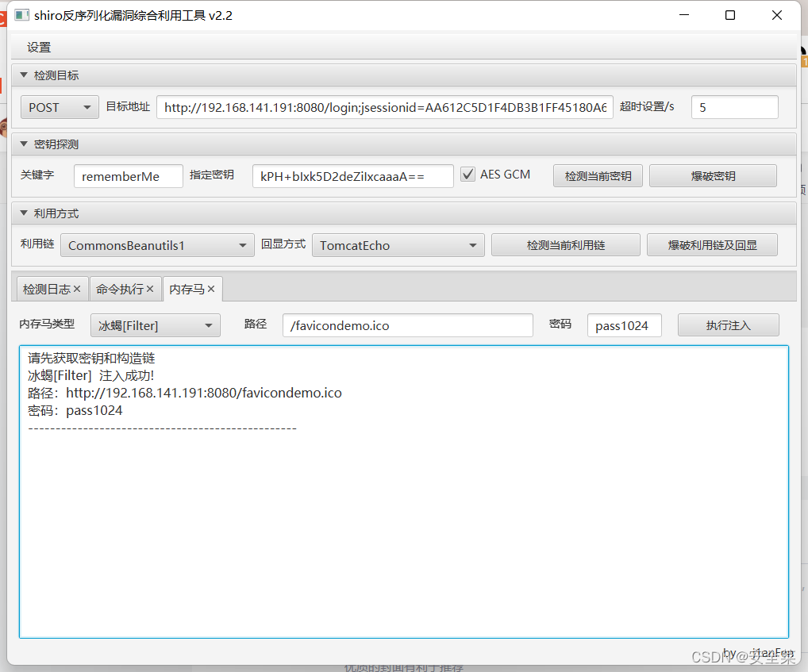Viewport: 808px width, 672px height.
Task: Open the CommonsBeanutils1 gadget chain dropdown
Action: coord(158,245)
